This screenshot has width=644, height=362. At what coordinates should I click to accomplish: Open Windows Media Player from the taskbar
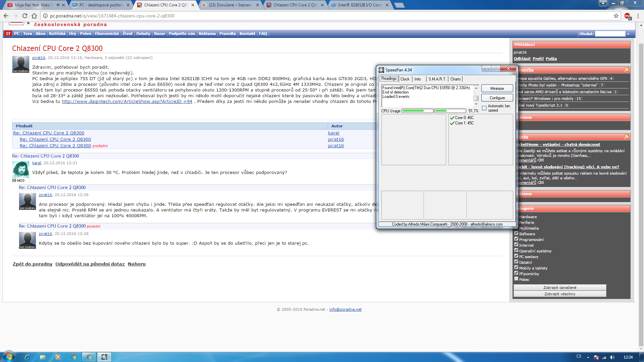click(58, 357)
